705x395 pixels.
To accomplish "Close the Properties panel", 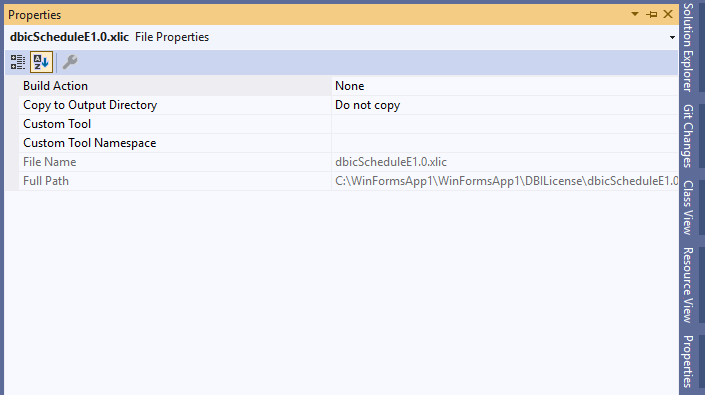I will tap(668, 14).
